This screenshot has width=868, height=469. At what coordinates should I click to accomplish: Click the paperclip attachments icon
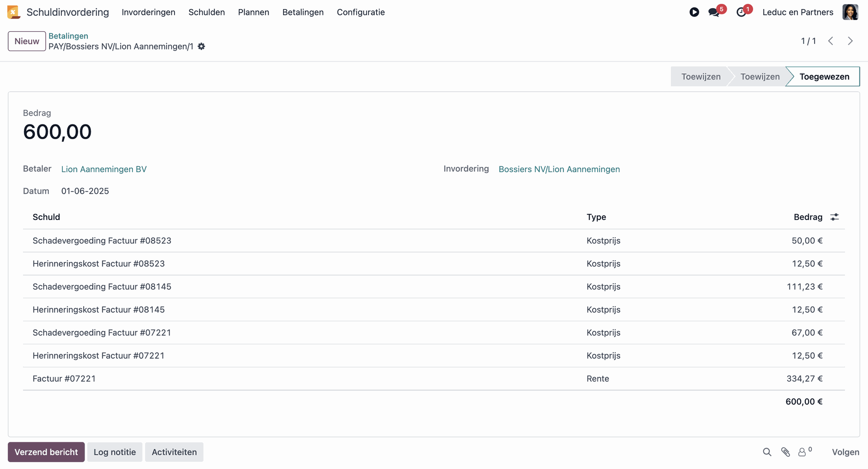coord(785,452)
